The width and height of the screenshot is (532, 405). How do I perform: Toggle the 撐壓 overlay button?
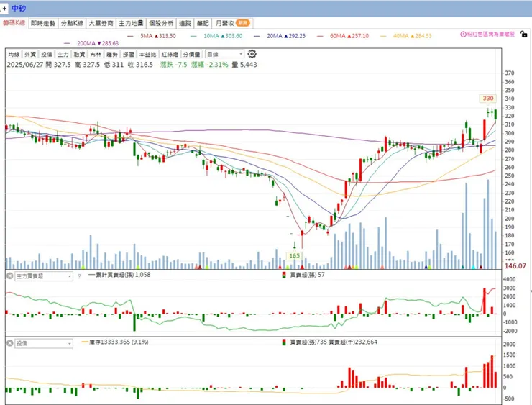(128, 55)
